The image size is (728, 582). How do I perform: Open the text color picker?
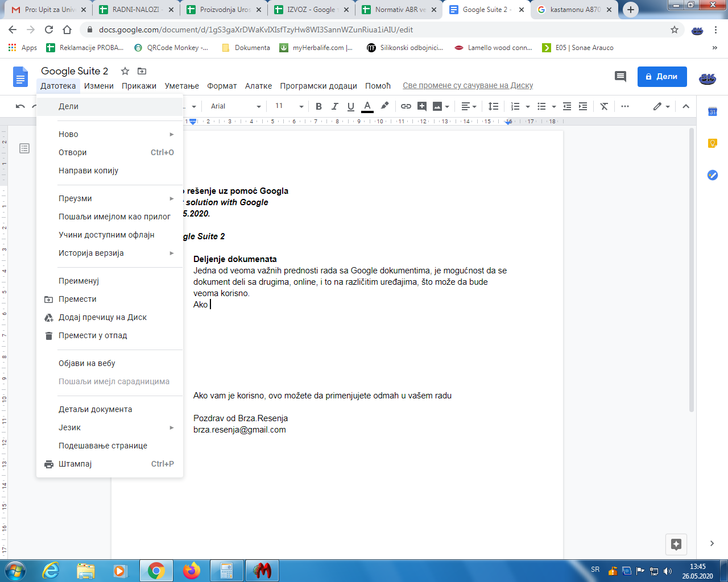(x=367, y=106)
